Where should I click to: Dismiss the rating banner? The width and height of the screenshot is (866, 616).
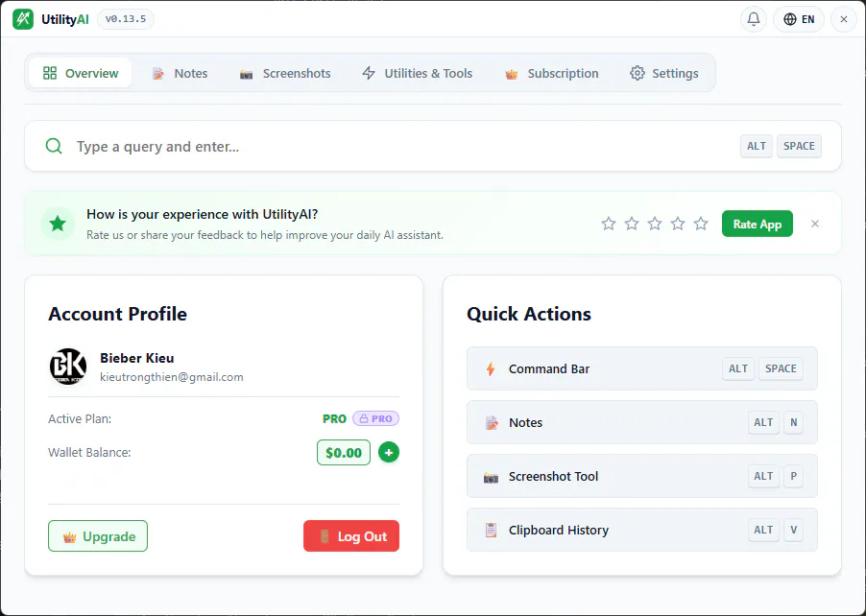(815, 224)
